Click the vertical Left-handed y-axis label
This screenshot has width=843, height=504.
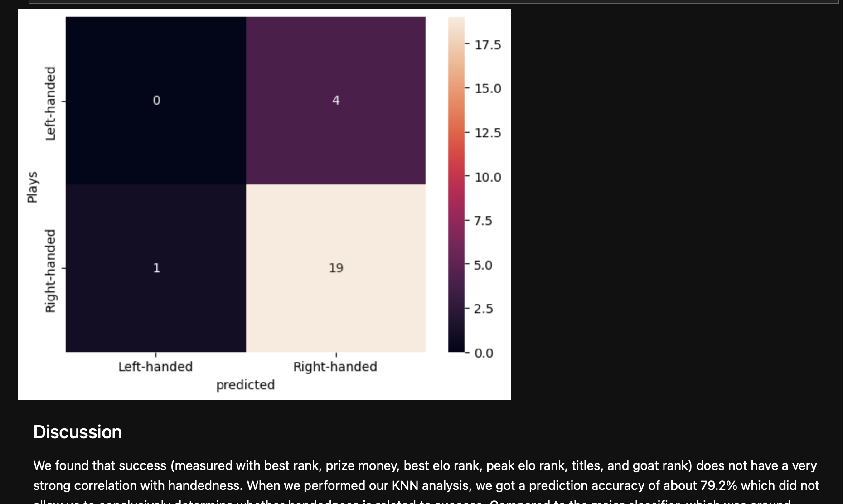[50, 103]
